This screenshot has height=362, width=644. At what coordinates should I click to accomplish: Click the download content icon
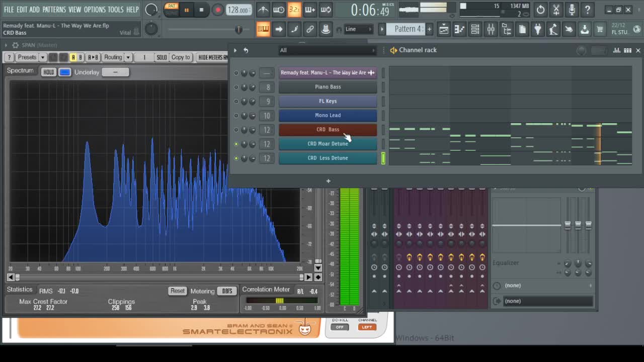point(585,30)
